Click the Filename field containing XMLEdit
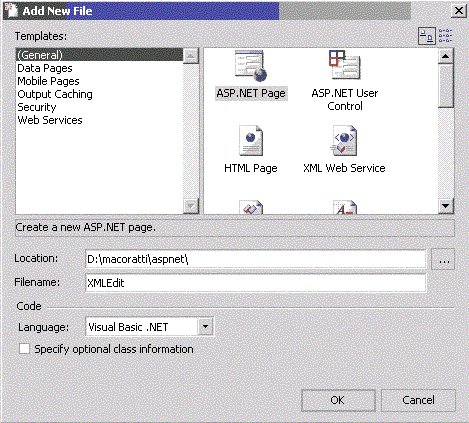Viewport: 469px width, 423px height. 256,283
